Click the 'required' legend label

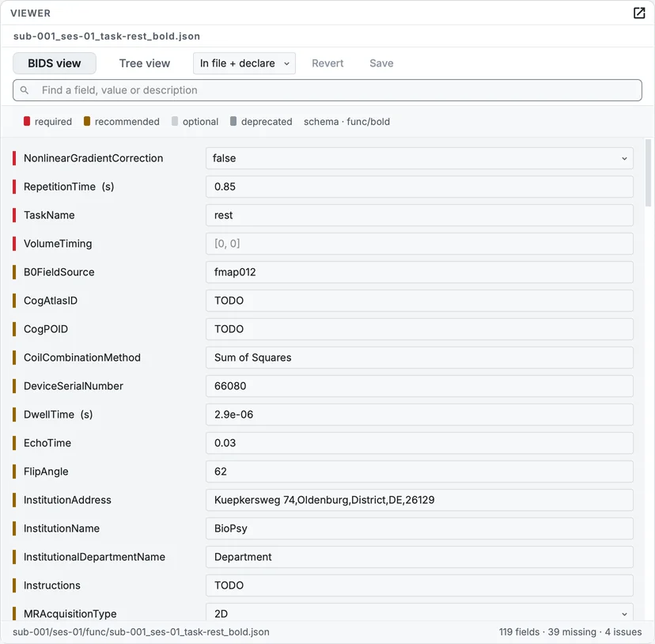(x=53, y=122)
